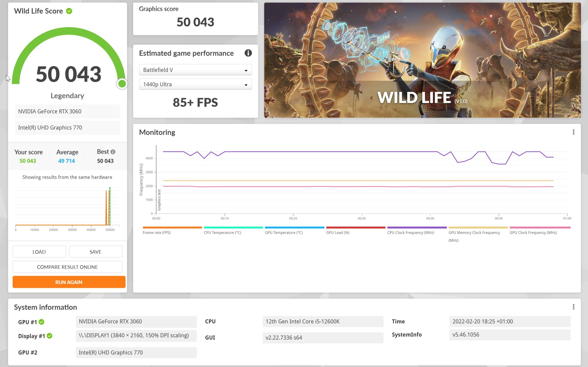Toggle GPU Temperature legend swatch
Image resolution: width=588 pixels, height=367 pixels.
(x=295, y=227)
